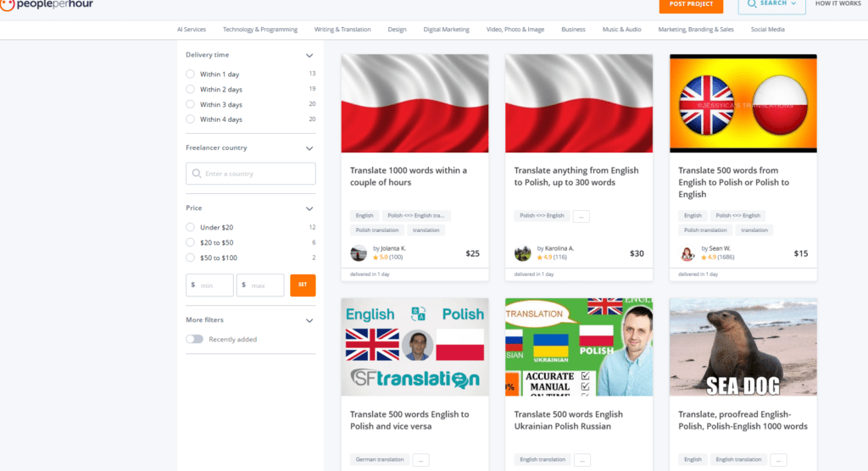Click the Post Project button
Image resolution: width=868 pixels, height=471 pixels.
(x=691, y=5)
